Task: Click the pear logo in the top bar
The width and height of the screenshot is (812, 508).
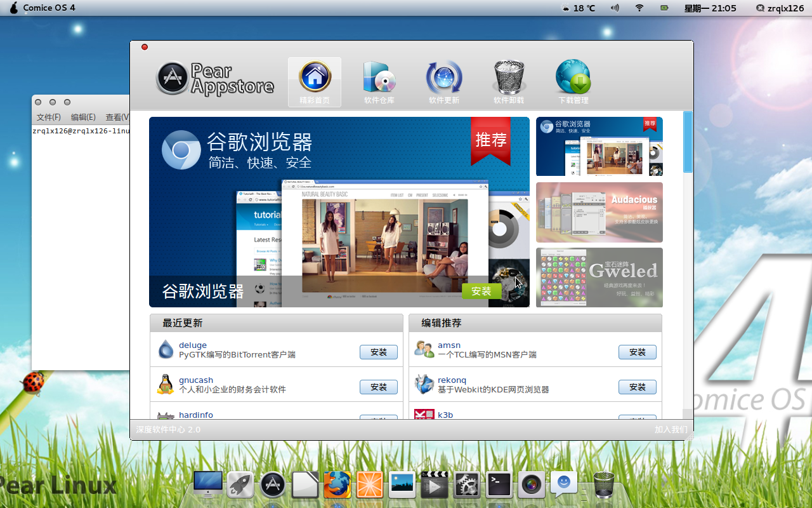Action: click(x=14, y=8)
